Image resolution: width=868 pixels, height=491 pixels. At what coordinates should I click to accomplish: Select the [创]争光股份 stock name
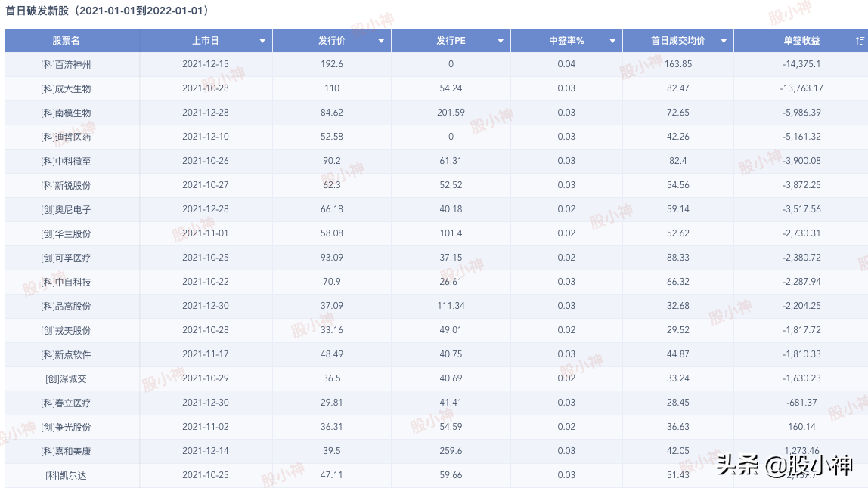click(x=66, y=428)
